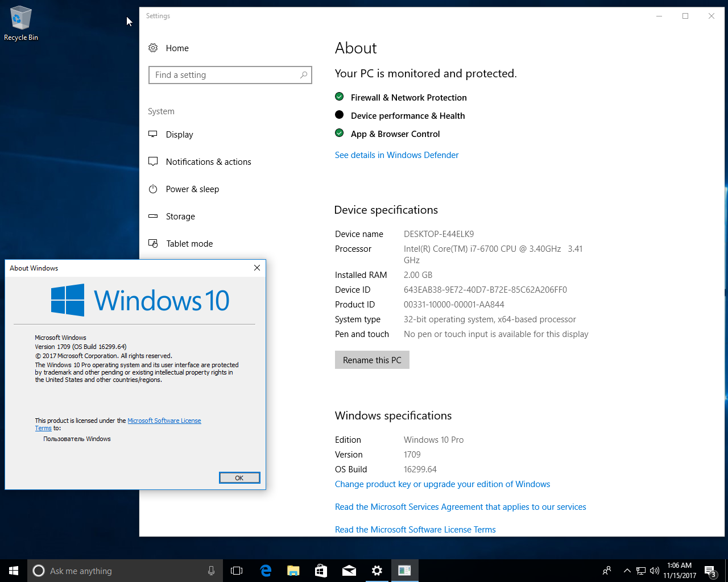
Task: Click the winver app icon on taskbar
Action: click(404, 571)
